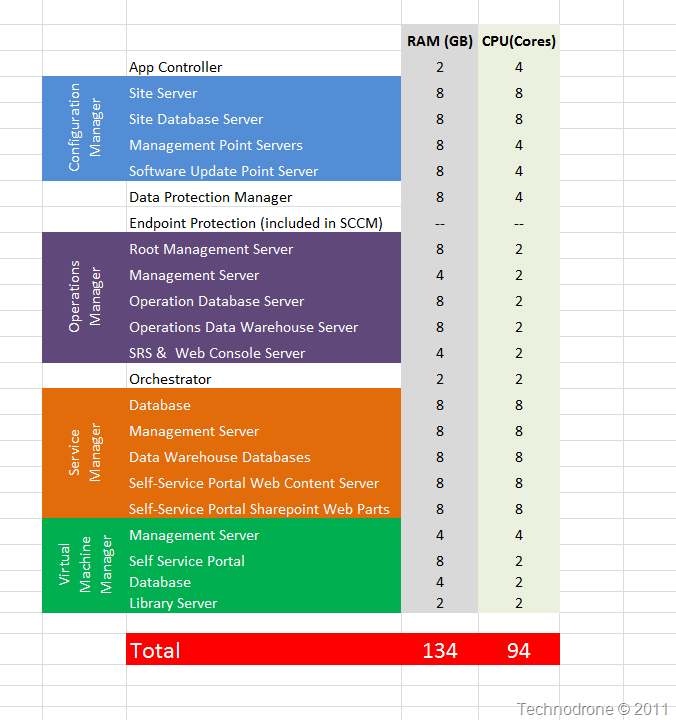Image resolution: width=676 pixels, height=720 pixels.
Task: Click RAM value for Root Management Server
Action: (x=440, y=246)
